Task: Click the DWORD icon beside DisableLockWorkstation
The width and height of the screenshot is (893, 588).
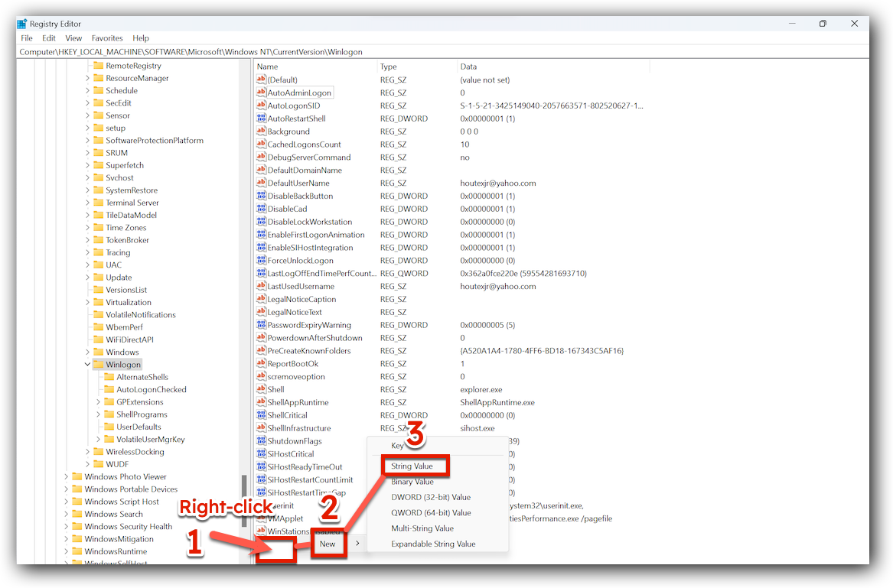Action: coord(262,221)
